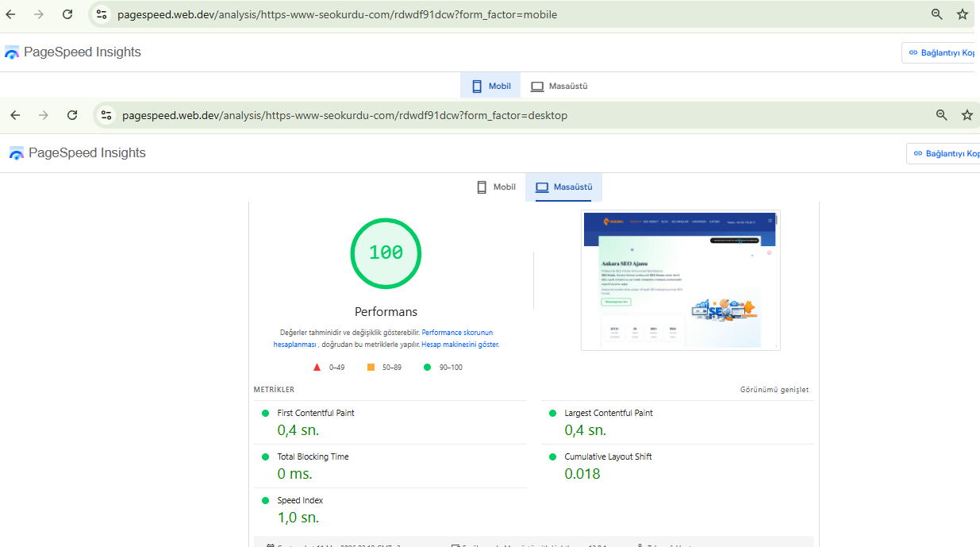Select the PageSpeed Insights logo
The height and width of the screenshot is (547, 980).
click(16, 152)
